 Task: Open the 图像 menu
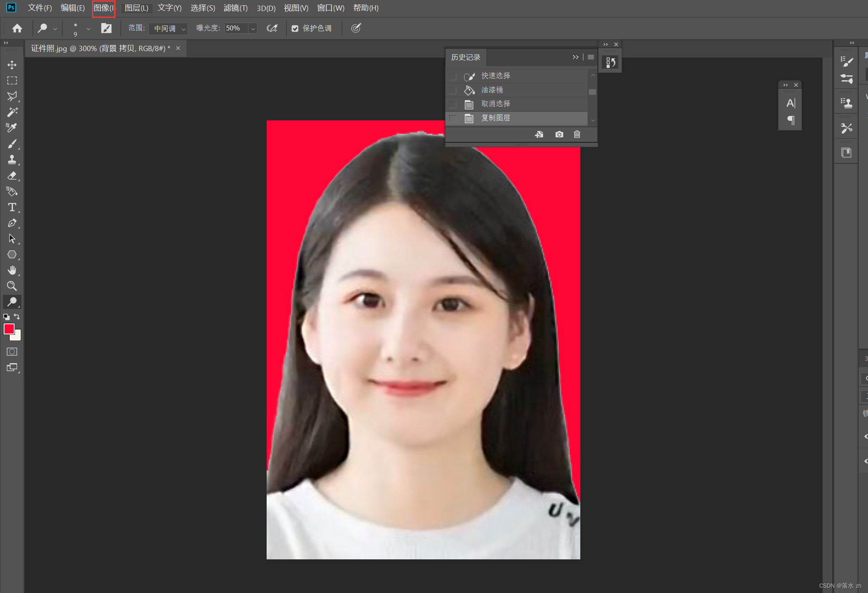click(x=104, y=8)
